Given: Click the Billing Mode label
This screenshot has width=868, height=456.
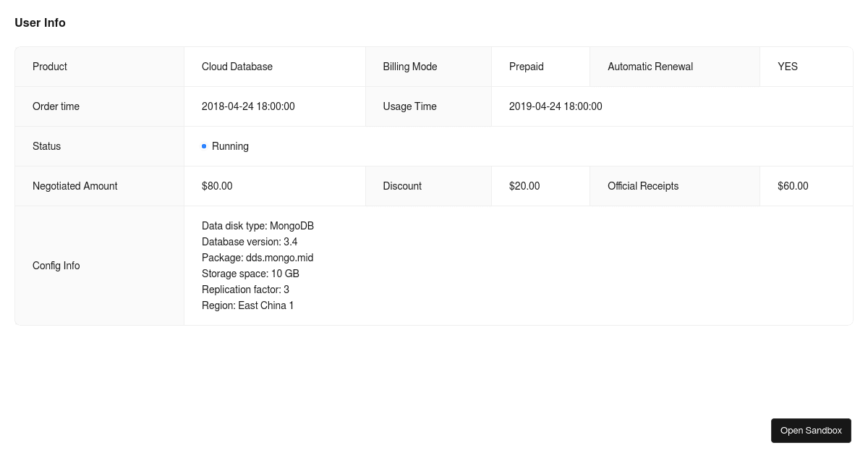Looking at the screenshot, I should click(x=410, y=67).
